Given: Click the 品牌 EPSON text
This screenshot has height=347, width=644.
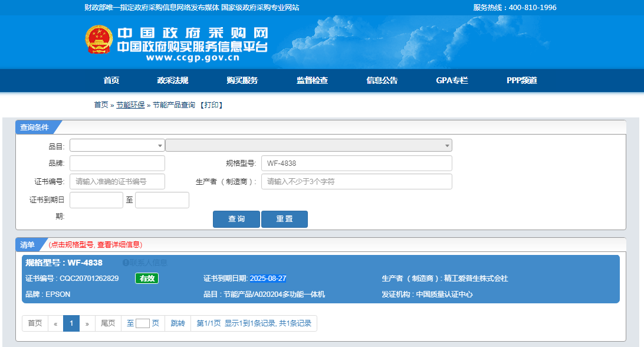Looking at the screenshot, I should point(48,294).
